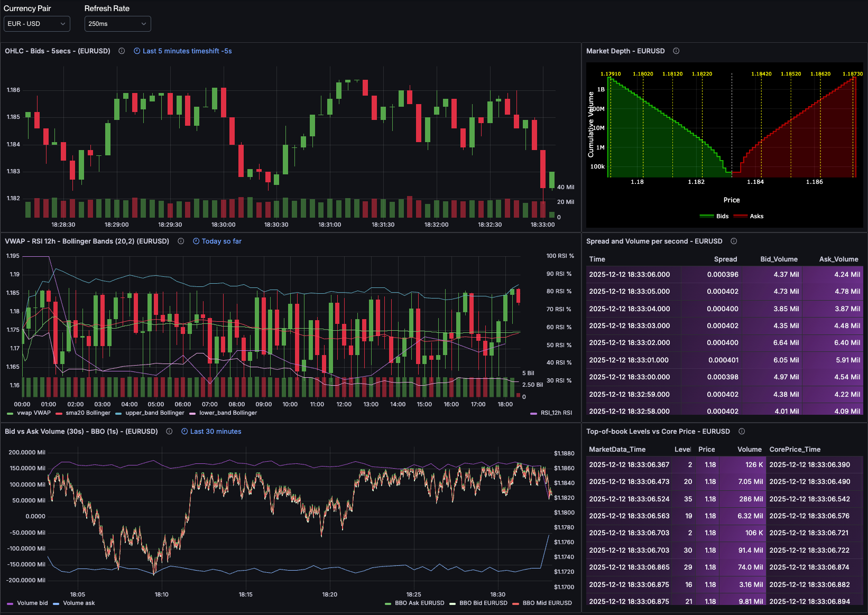Screen dimensions: 868x615
Task: Open the info icon on Market Depth panel
Action: click(676, 51)
